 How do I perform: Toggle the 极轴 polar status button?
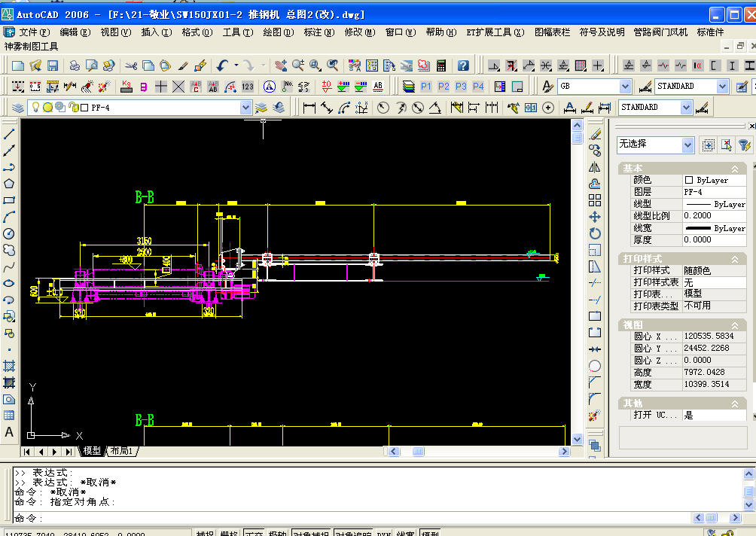coord(278,533)
